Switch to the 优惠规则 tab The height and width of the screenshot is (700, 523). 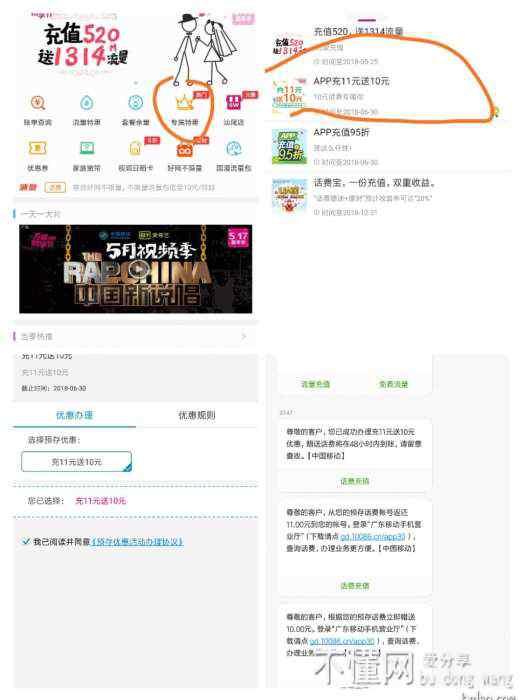tap(197, 415)
